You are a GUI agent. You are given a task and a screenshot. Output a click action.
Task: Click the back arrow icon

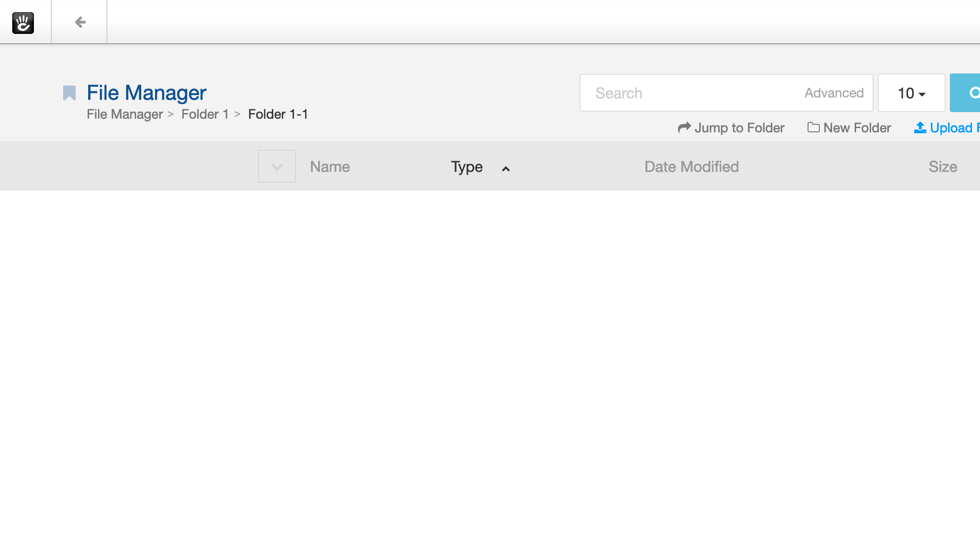pyautogui.click(x=79, y=22)
